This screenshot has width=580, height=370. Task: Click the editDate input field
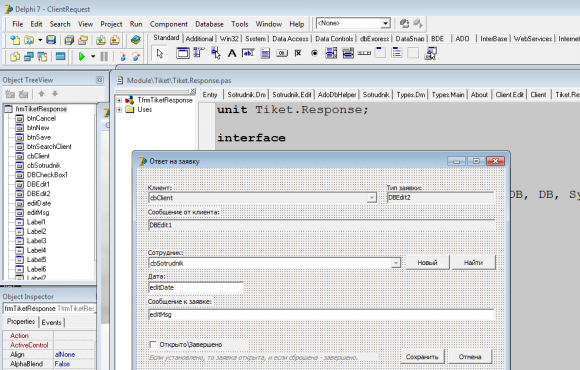pos(196,287)
